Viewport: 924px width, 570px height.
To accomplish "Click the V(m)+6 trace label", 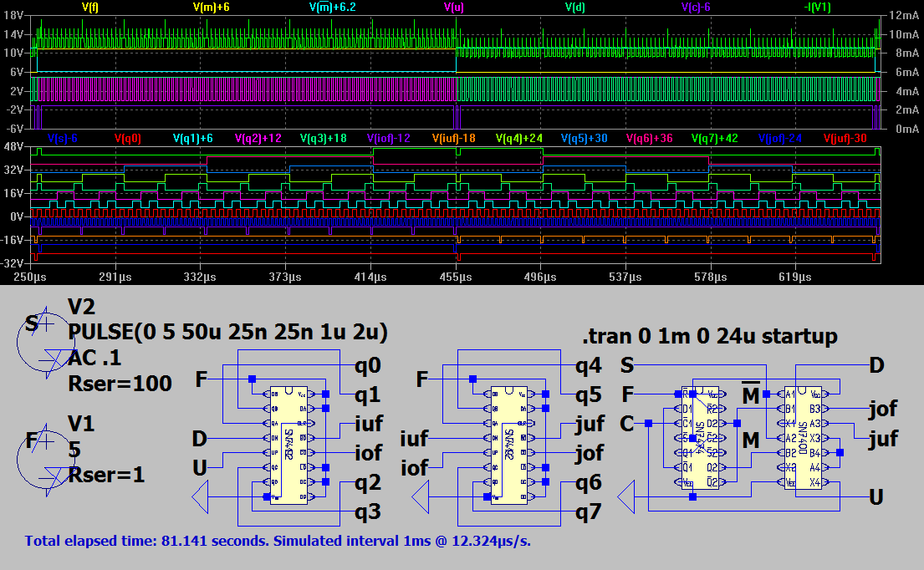I will [212, 7].
